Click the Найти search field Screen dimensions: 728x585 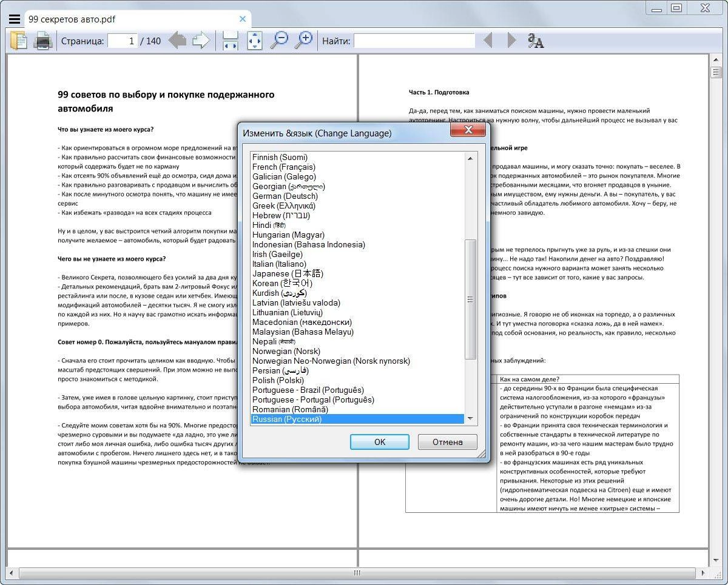coord(414,41)
